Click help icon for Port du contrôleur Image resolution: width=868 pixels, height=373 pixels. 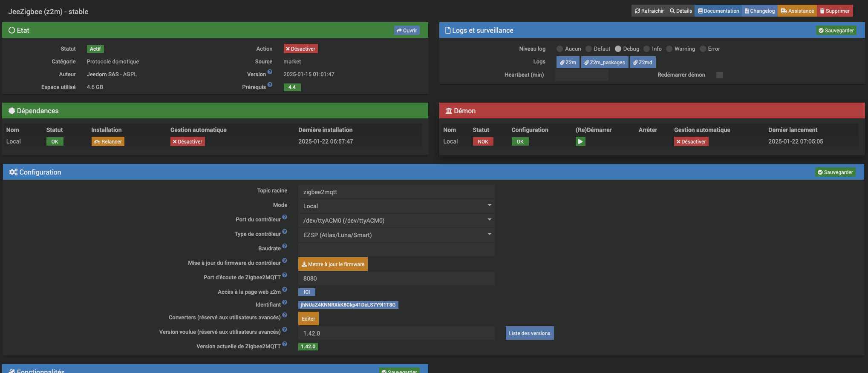pos(285,217)
